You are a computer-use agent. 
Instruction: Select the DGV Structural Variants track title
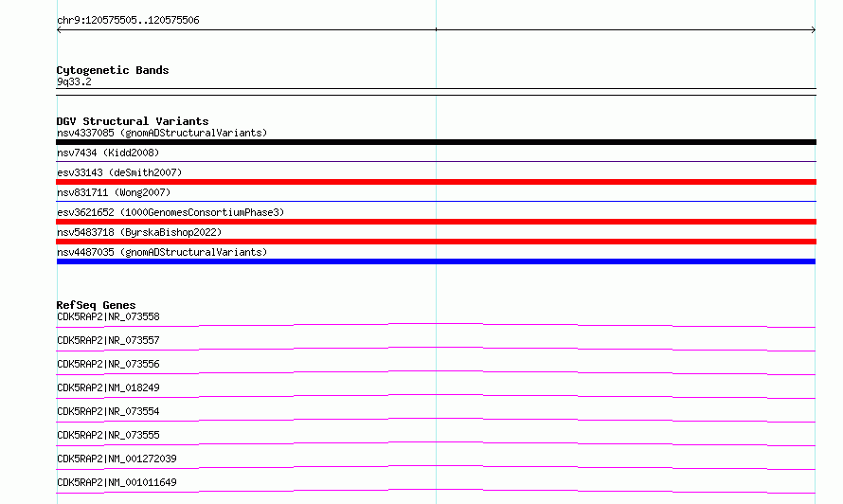point(133,121)
